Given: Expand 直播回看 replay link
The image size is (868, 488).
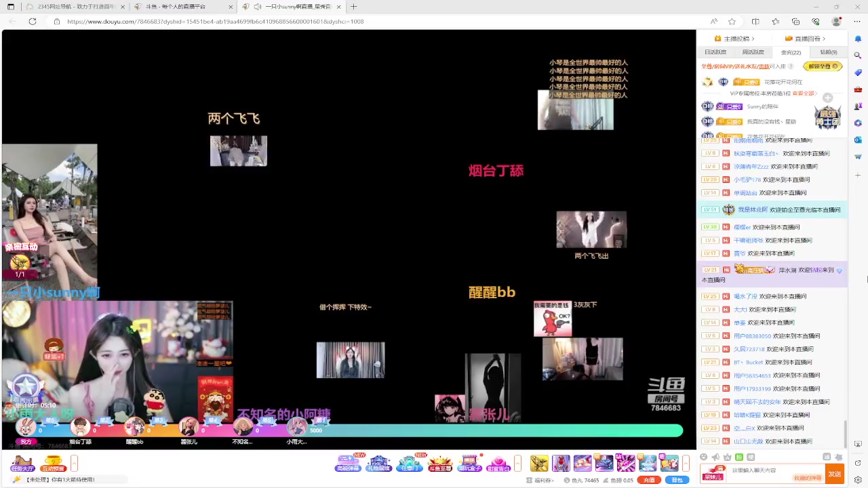Looking at the screenshot, I should (x=805, y=39).
